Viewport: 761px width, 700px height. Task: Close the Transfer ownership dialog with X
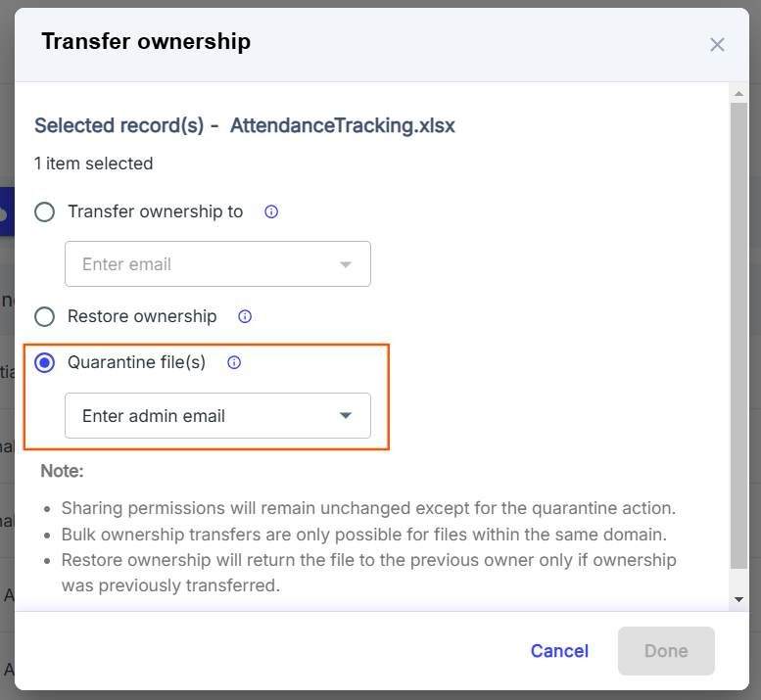click(x=717, y=45)
